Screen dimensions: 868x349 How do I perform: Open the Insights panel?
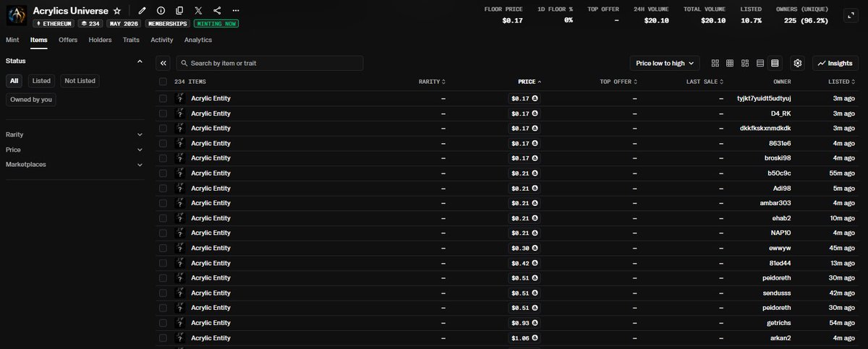(835, 64)
